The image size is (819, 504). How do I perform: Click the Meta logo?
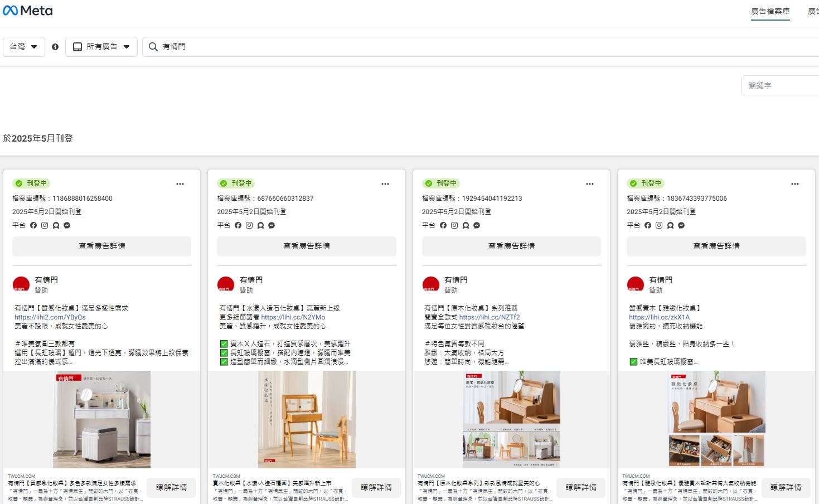point(27,11)
